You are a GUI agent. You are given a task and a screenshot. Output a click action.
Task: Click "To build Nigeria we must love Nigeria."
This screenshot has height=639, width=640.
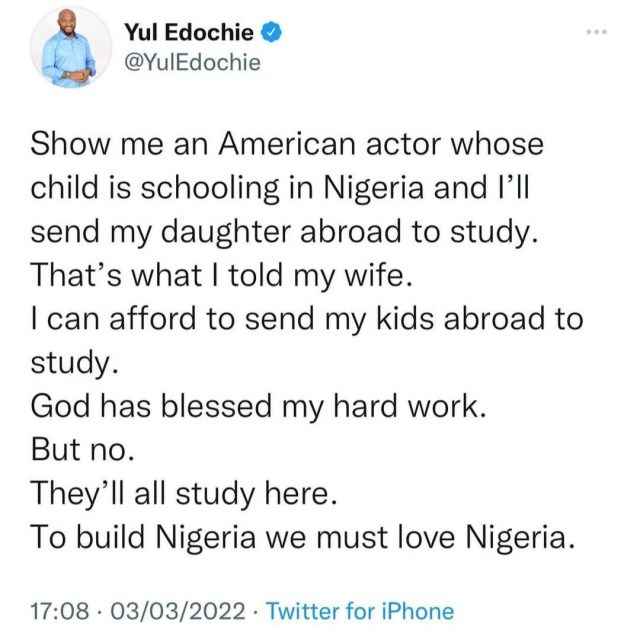point(303,537)
